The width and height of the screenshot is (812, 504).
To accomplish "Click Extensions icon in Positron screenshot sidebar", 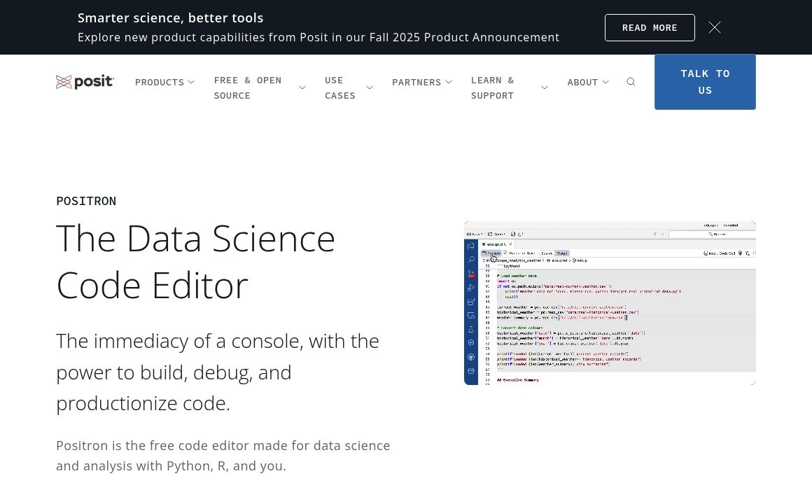I will (x=471, y=302).
